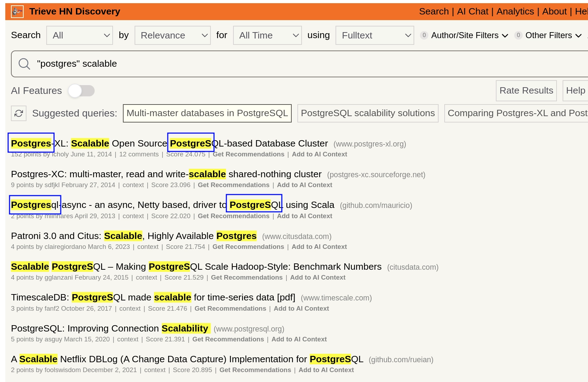
Task: Click the Help button beside Rate Results
Action: point(576,91)
